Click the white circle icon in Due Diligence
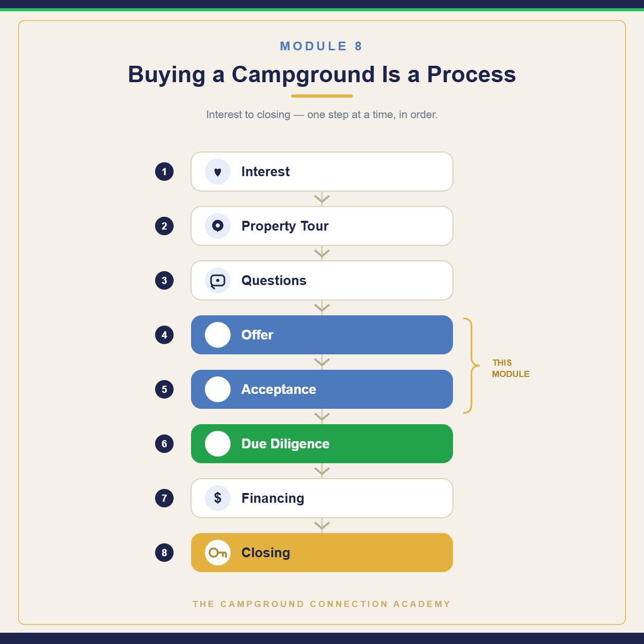644x644 pixels. pyautogui.click(x=218, y=444)
